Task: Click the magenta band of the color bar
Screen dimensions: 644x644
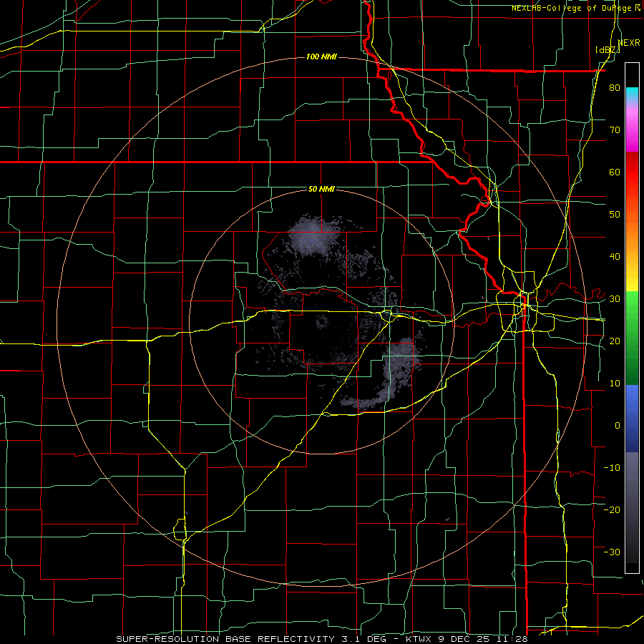Action: [632, 130]
